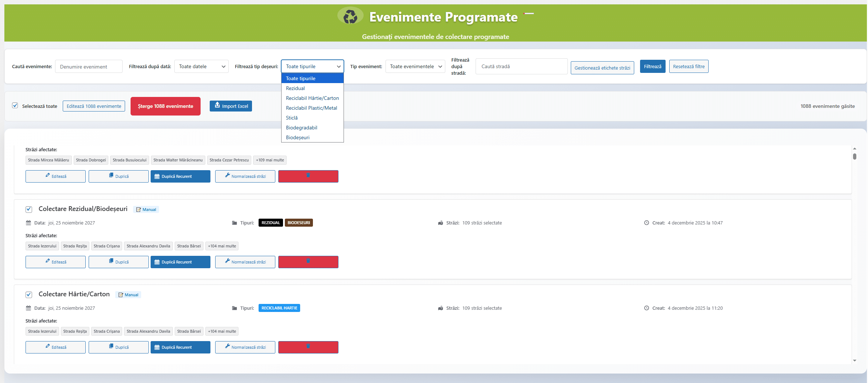The width and height of the screenshot is (868, 383).
Task: Click the trash delete icon for Colectare Hârtie/Carton
Action: 308,347
